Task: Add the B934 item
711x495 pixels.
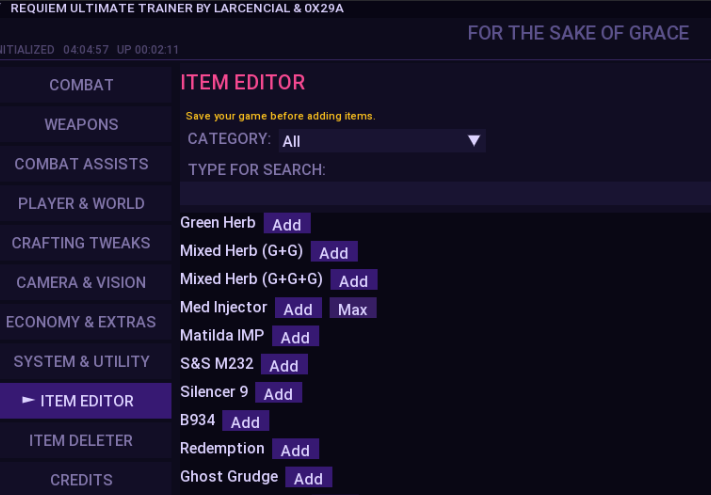Action: tap(245, 422)
